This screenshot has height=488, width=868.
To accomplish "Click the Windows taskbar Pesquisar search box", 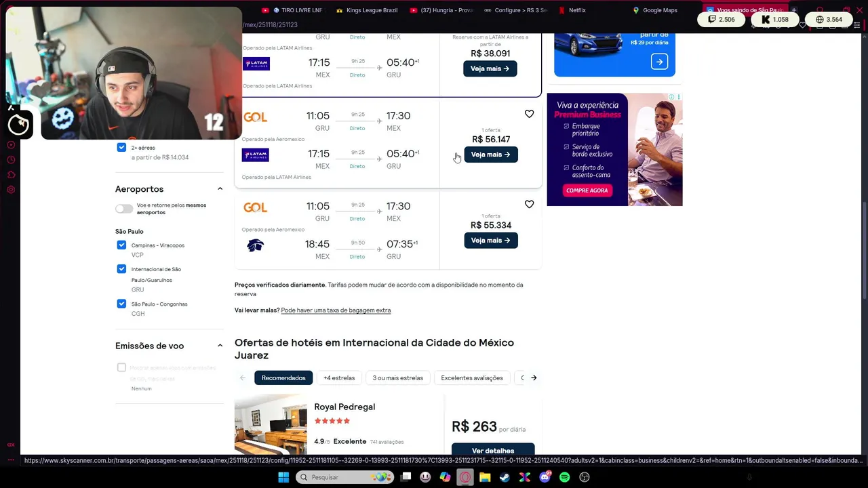I will coord(345,477).
